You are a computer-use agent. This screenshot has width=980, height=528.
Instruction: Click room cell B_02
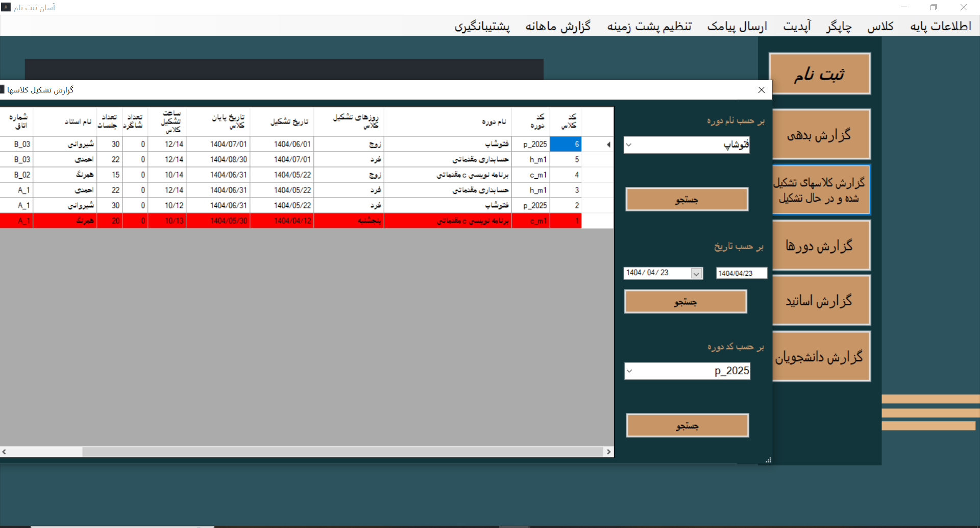[16, 175]
